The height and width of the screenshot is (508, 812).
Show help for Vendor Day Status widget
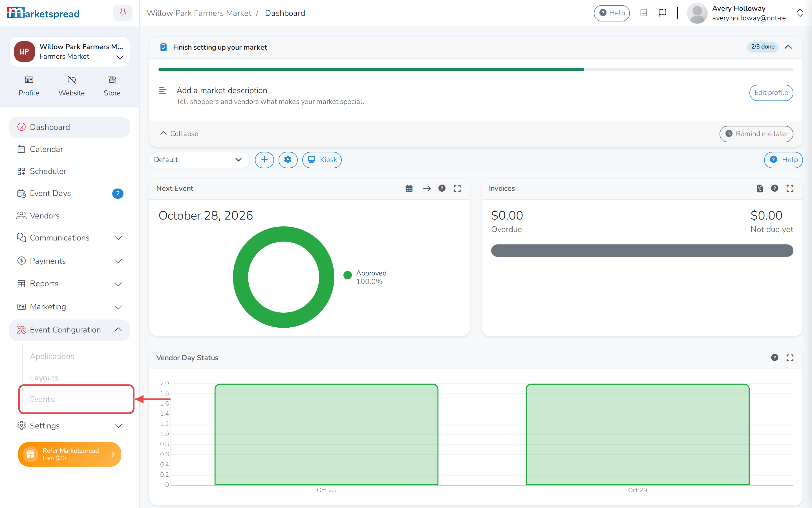pos(775,358)
